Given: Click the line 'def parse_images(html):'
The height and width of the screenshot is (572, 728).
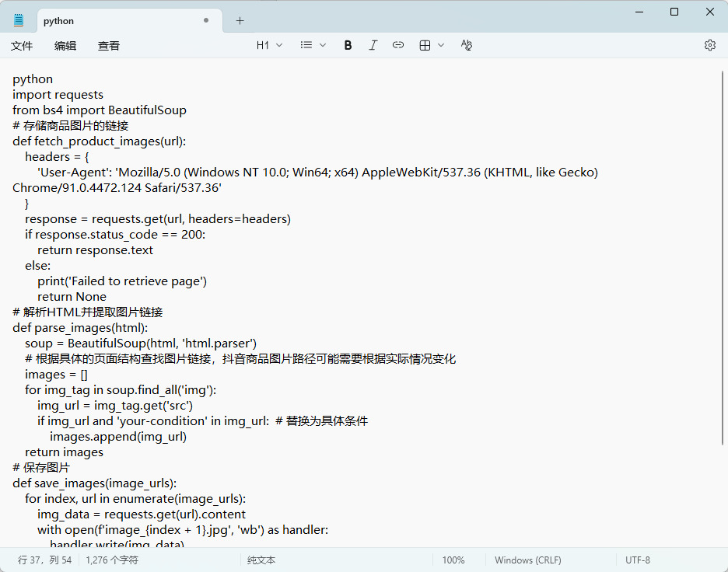Looking at the screenshot, I should pos(80,327).
